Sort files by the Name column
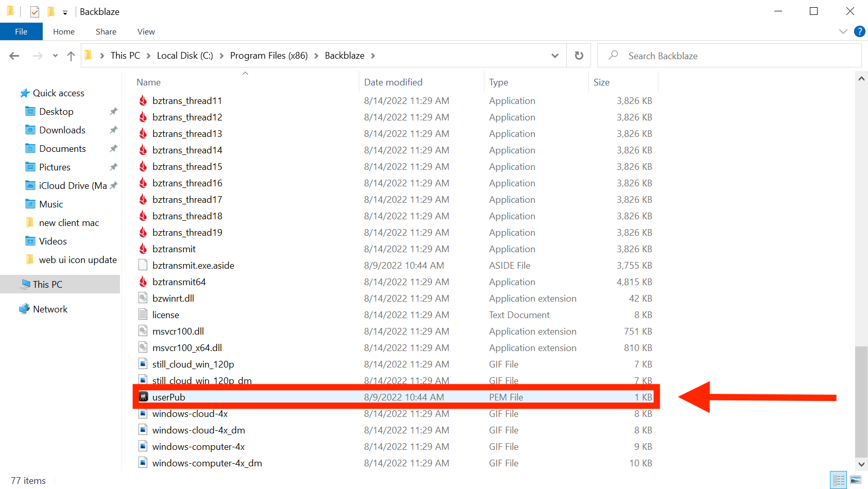Viewport: 868px width, 489px height. point(149,82)
